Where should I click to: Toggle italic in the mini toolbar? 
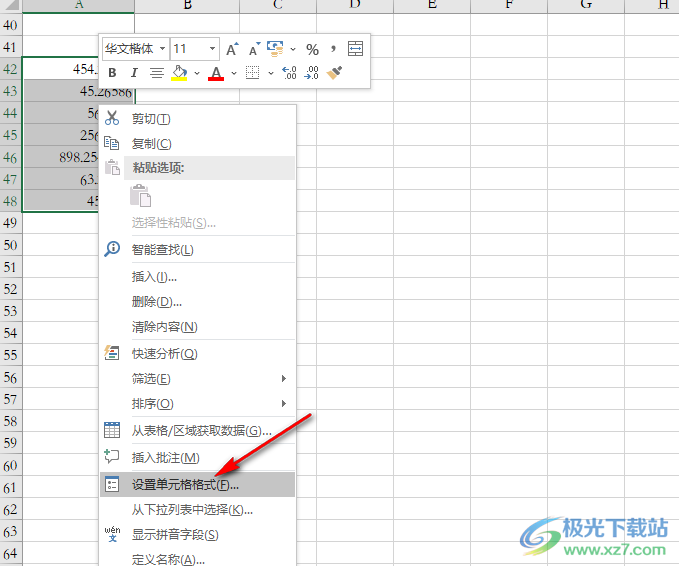(134, 73)
